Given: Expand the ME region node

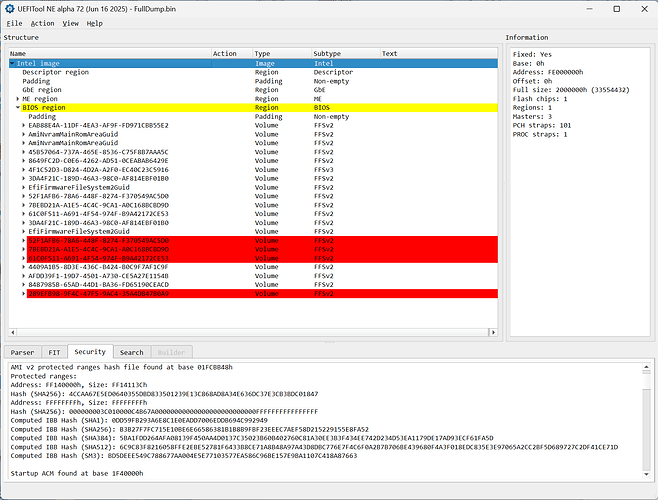Looking at the screenshot, I should pos(18,99).
